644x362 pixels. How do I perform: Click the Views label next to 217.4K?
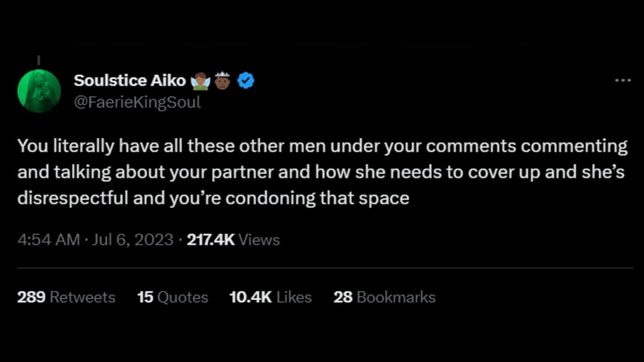click(259, 239)
